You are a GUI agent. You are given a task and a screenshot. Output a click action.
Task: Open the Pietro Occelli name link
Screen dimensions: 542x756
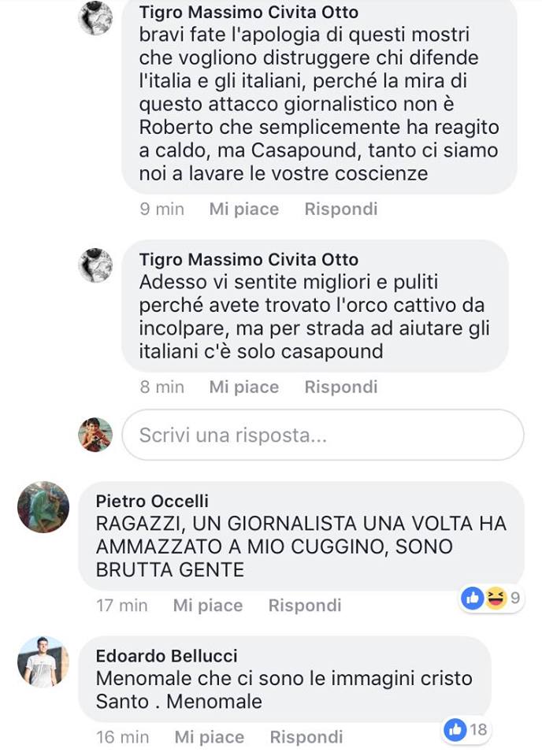click(x=152, y=501)
